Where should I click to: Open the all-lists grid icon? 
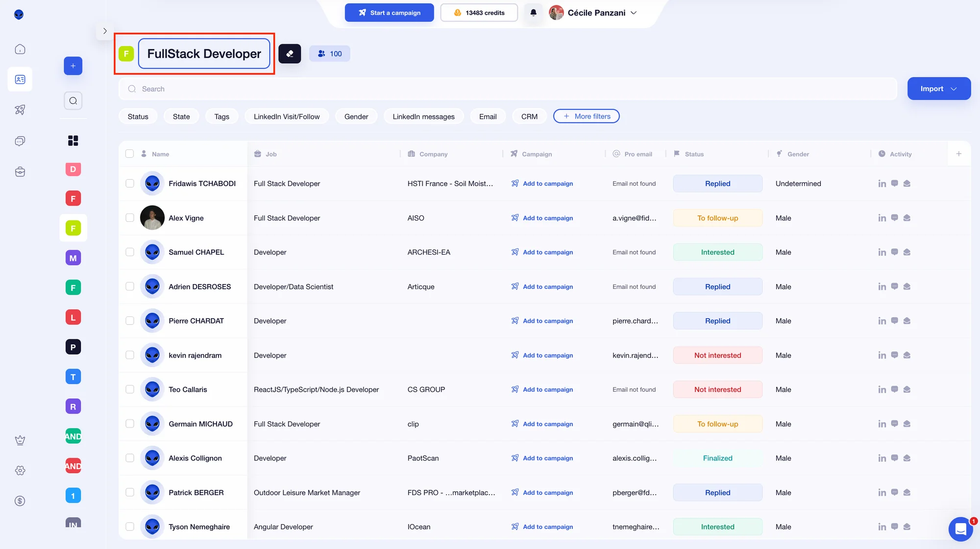(x=73, y=141)
